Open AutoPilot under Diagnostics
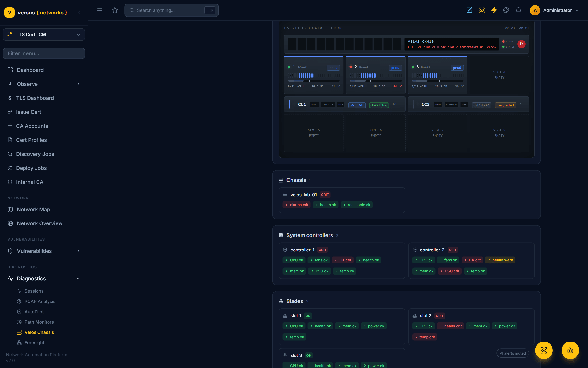 click(34, 312)
